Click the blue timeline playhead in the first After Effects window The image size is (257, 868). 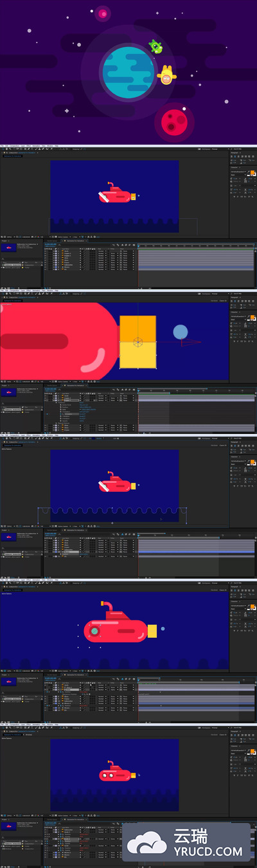[x=138, y=245]
